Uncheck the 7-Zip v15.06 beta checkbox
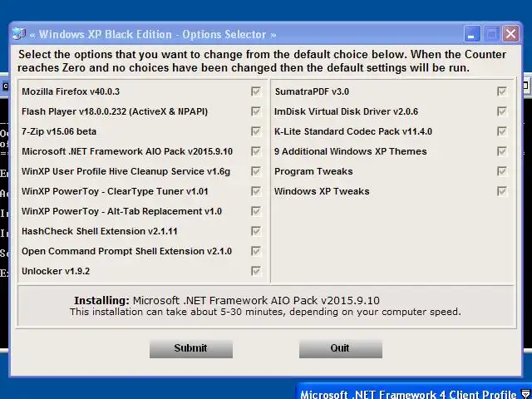The width and height of the screenshot is (532, 399). (256, 131)
